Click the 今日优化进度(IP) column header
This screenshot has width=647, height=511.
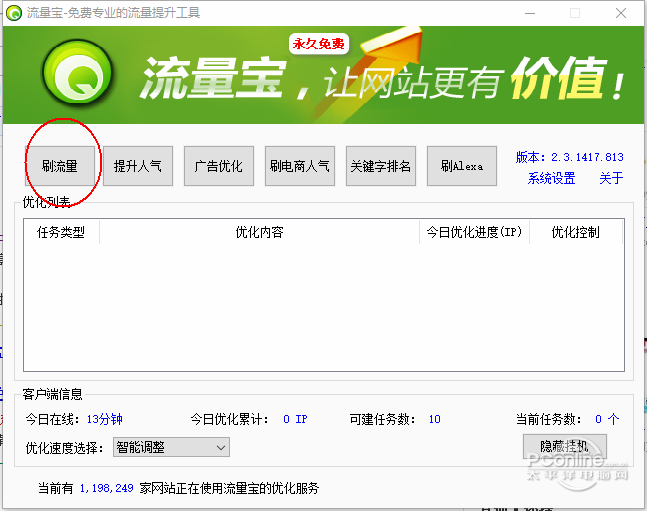(x=474, y=232)
